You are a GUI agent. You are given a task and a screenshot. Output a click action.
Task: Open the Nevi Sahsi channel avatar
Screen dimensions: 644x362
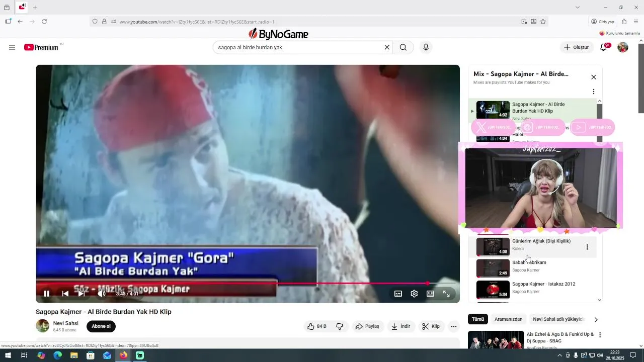42,326
